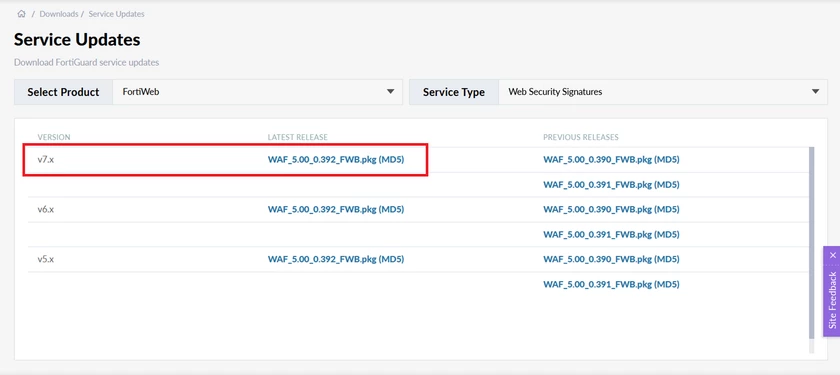Open the Service Type dropdown
This screenshot has width=840, height=375.
[x=663, y=92]
